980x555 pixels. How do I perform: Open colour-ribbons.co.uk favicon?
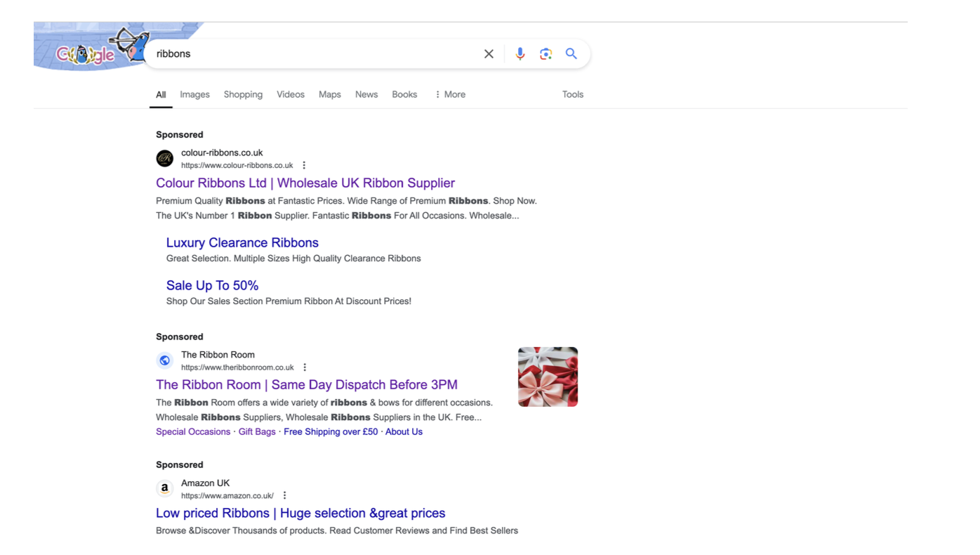[165, 159]
